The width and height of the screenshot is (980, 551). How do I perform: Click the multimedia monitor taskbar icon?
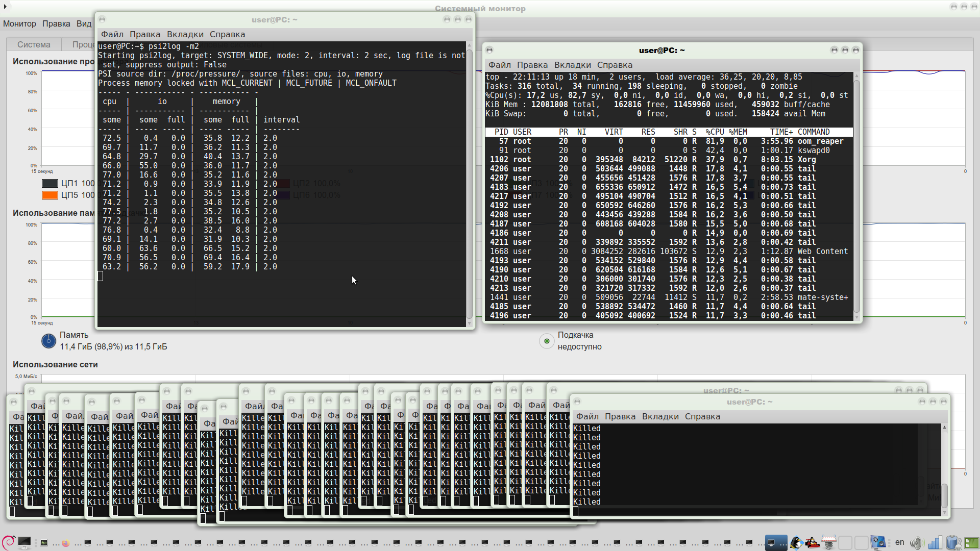coord(878,542)
